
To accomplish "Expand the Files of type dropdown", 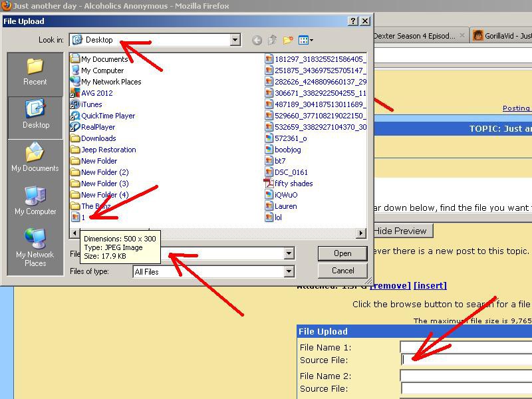I will click(x=289, y=271).
